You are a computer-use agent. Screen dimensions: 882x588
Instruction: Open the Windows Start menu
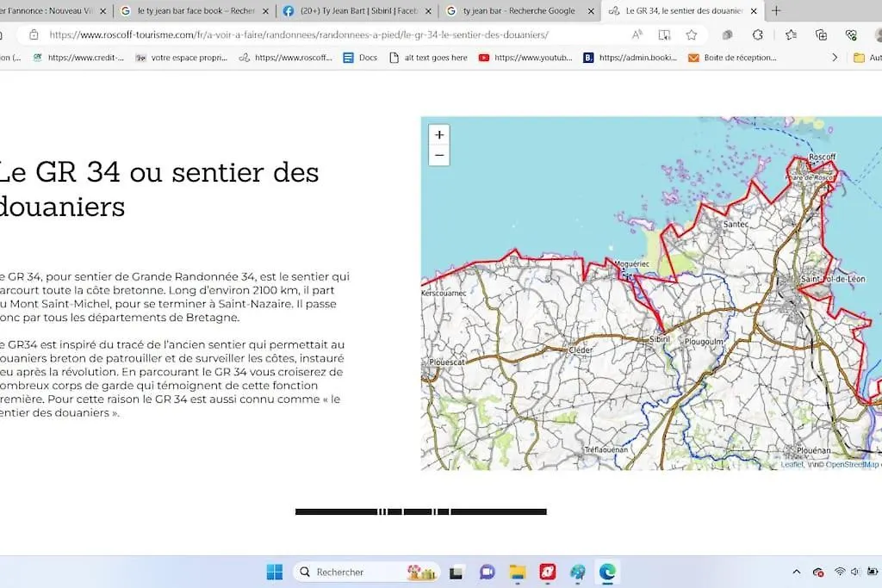pyautogui.click(x=275, y=573)
